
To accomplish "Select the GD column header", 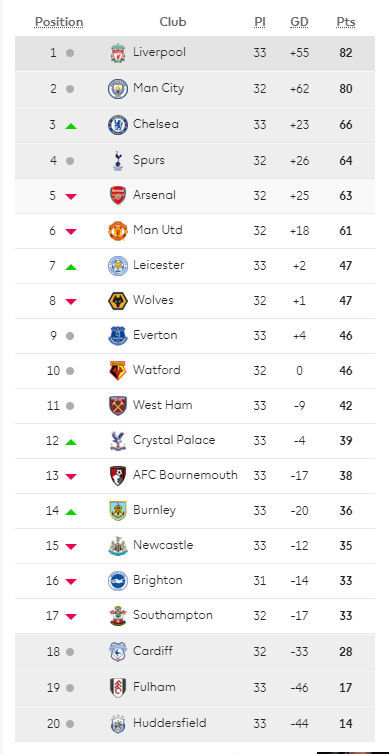I will coord(300,22).
